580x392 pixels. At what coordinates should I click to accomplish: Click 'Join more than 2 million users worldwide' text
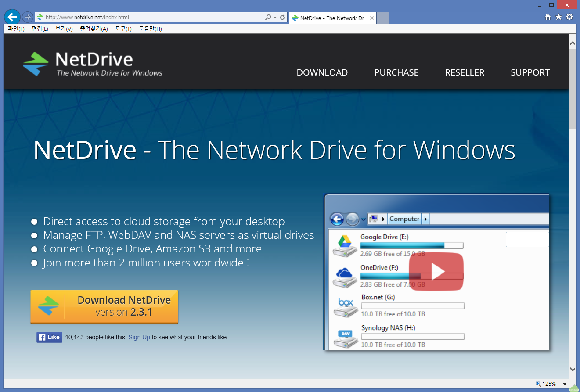click(x=146, y=263)
